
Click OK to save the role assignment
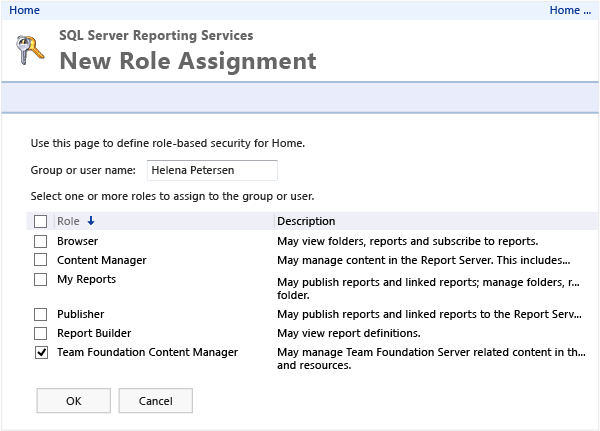pos(73,401)
